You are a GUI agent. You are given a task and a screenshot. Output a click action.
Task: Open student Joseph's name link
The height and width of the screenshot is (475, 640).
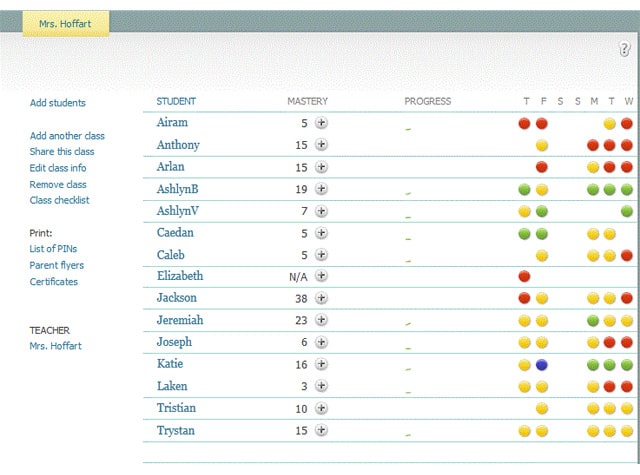(174, 342)
